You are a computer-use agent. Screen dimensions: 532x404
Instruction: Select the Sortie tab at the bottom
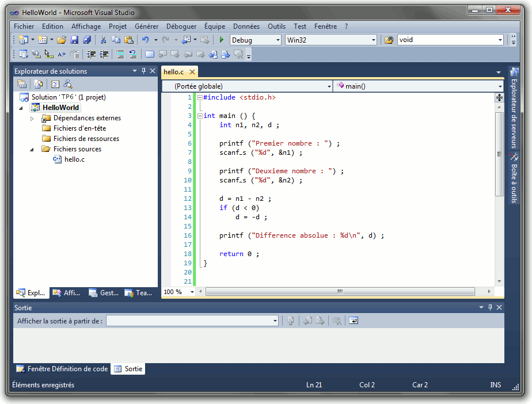128,369
